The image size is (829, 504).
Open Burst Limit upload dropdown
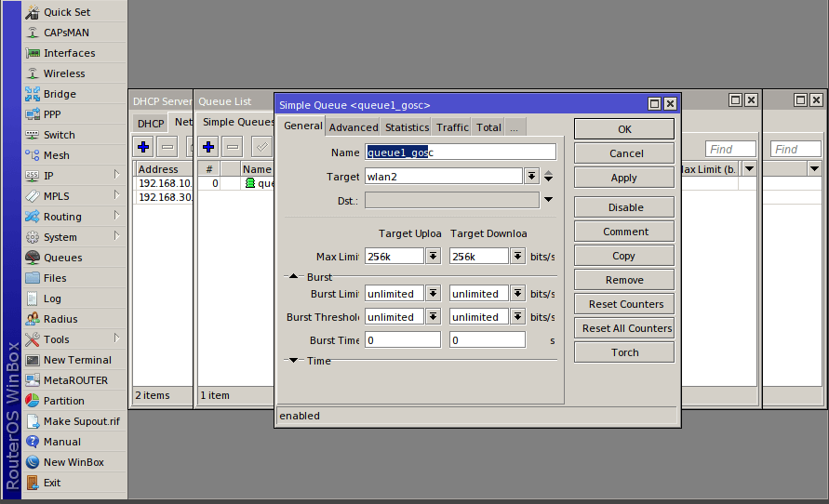click(x=433, y=293)
